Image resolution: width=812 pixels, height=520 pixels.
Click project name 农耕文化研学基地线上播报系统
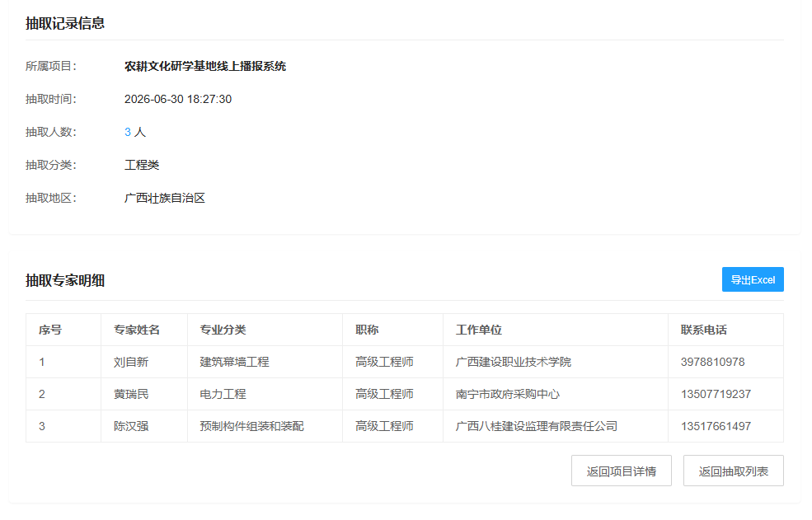tap(205, 66)
